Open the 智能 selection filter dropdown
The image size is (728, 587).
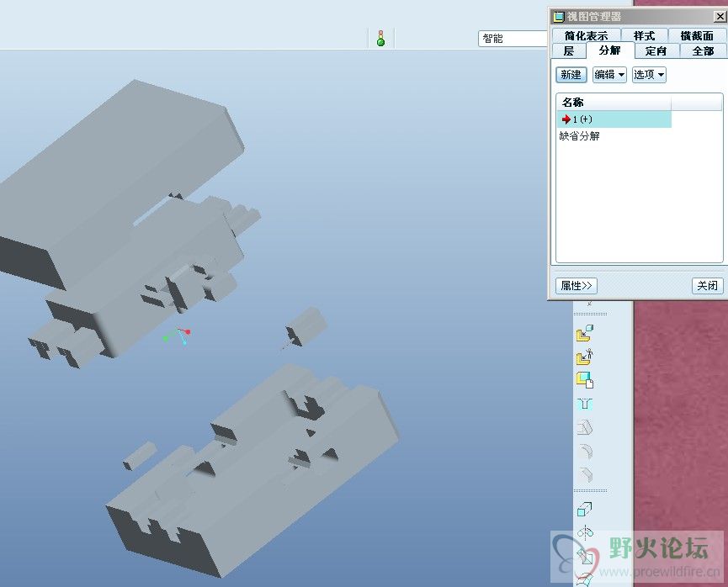[x=513, y=39]
